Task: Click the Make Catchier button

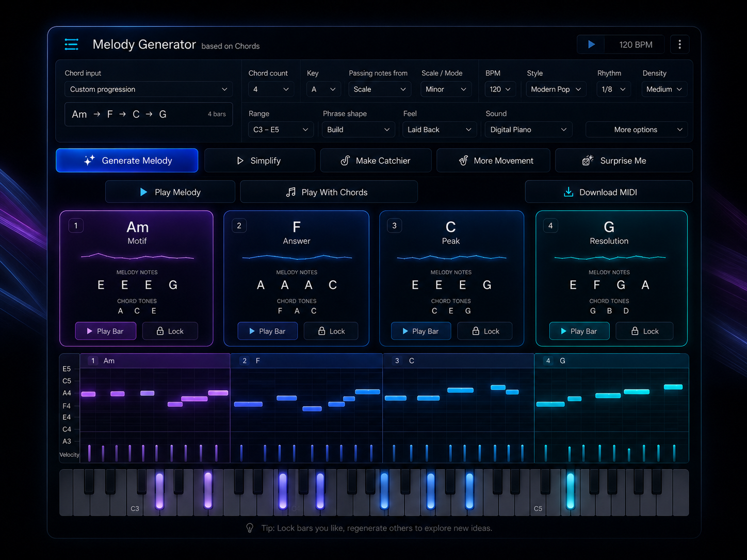Action: pyautogui.click(x=376, y=160)
